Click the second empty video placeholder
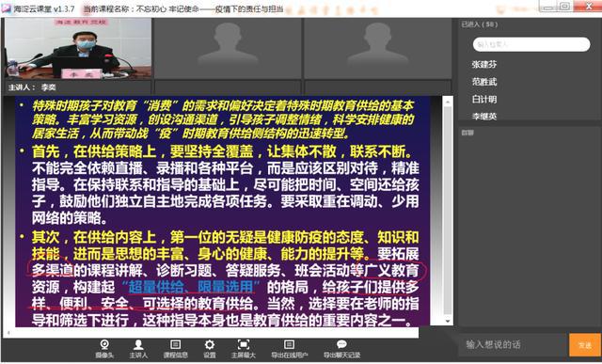The height and width of the screenshot is (364, 602). point(228,48)
